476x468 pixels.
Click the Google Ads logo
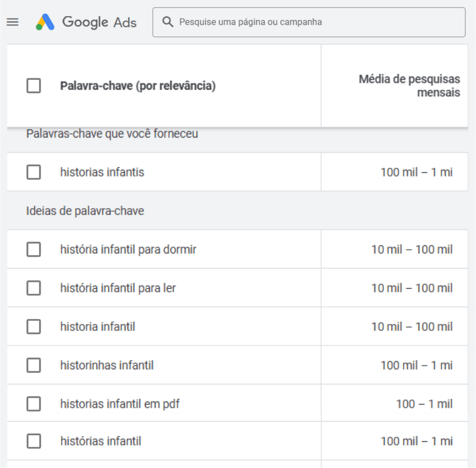tap(45, 22)
